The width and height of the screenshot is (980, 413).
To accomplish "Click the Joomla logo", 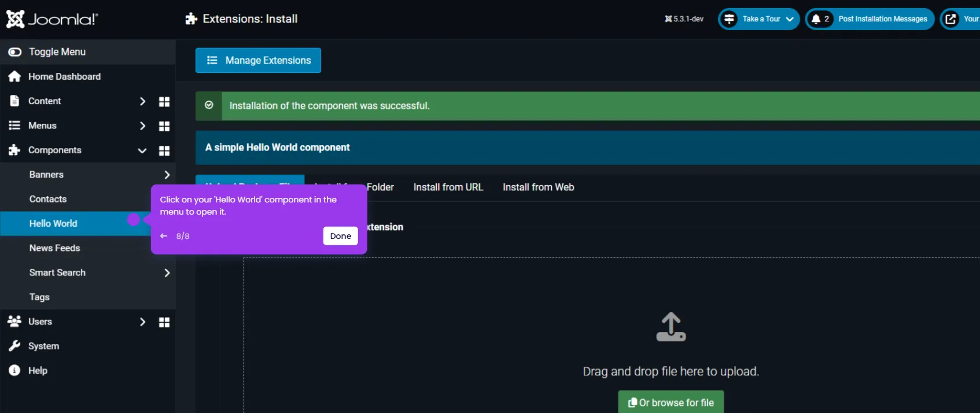I will (52, 19).
